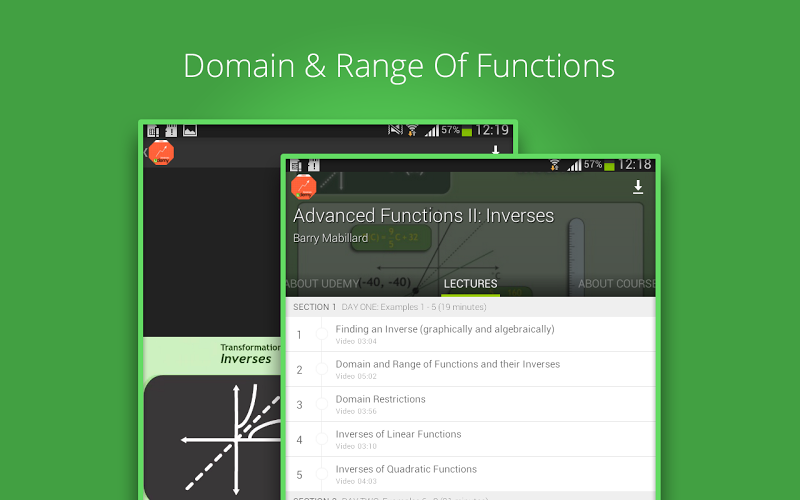
Task: Tap the Udemy logo in the back window
Action: point(161,153)
